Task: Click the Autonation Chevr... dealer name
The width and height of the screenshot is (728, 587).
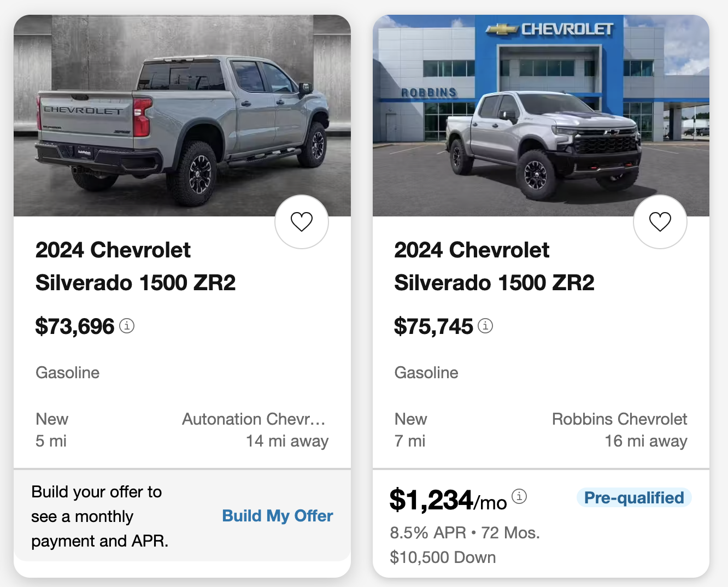Action: click(x=254, y=419)
